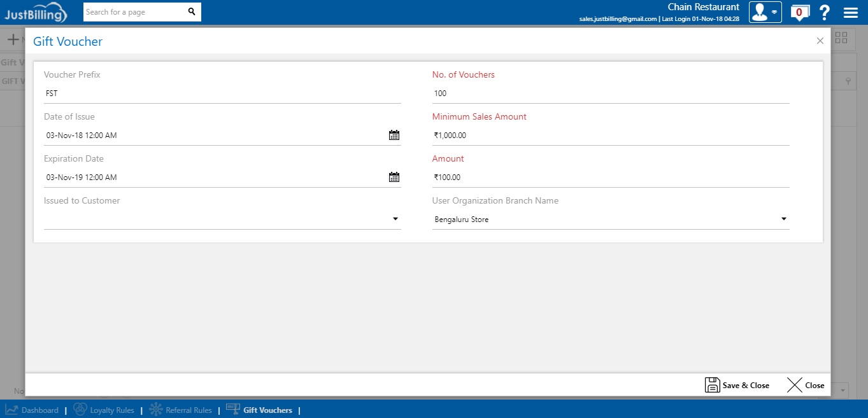Click the Dashboard chart icon

click(x=11, y=410)
